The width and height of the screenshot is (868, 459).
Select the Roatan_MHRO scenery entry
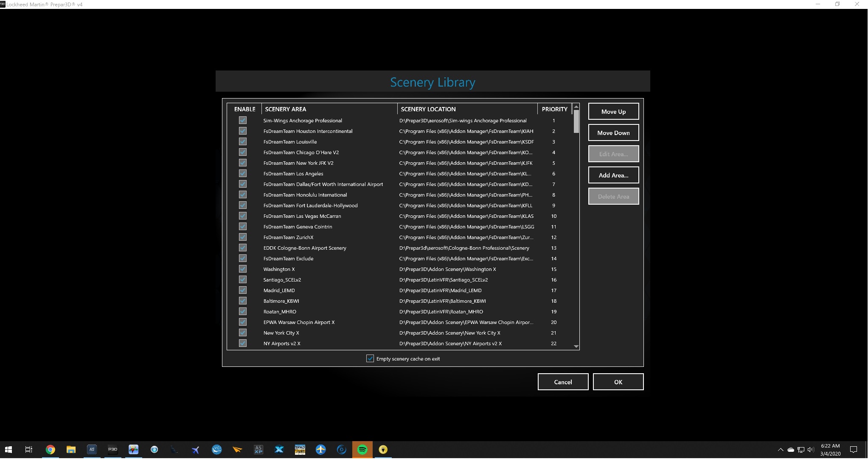click(x=400, y=312)
